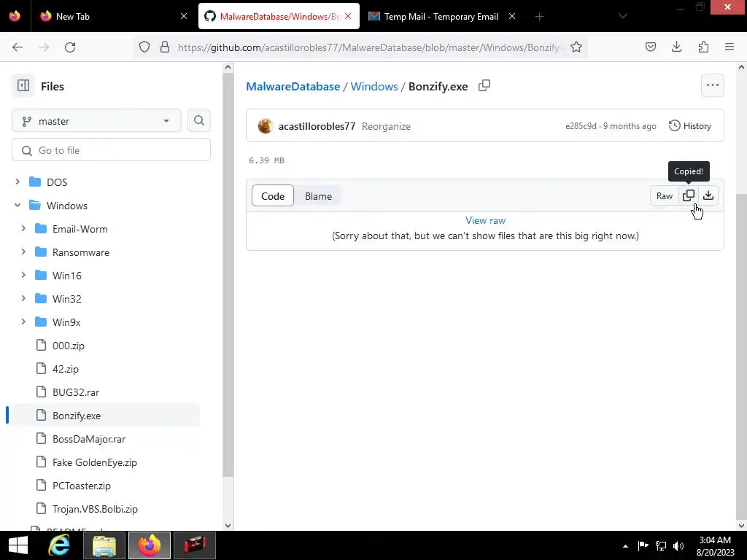The width and height of the screenshot is (747, 560).
Task: List all tabs with the chevron
Action: [623, 16]
